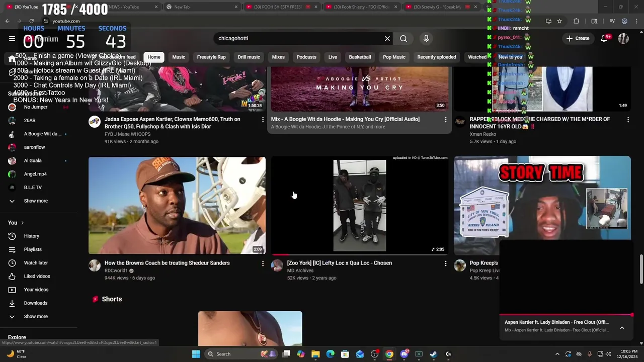Open File Explorer from the taskbar
Image resolution: width=644 pixels, height=362 pixels.
[x=315, y=354]
